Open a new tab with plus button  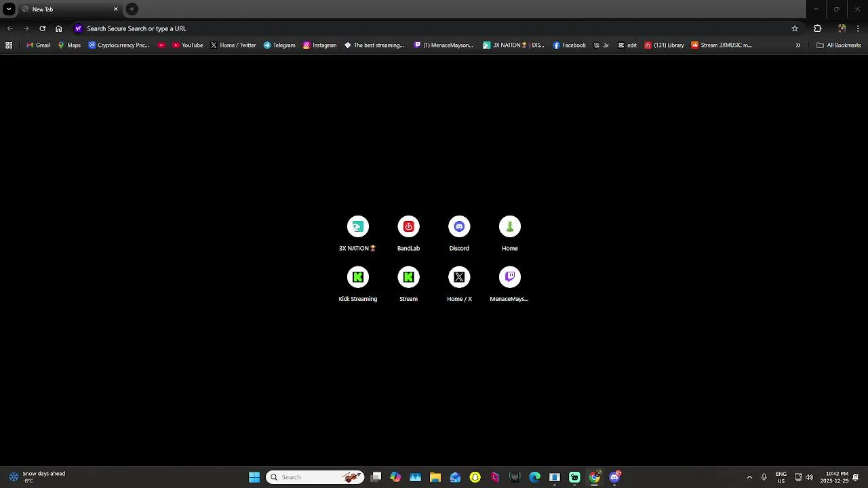tap(132, 9)
